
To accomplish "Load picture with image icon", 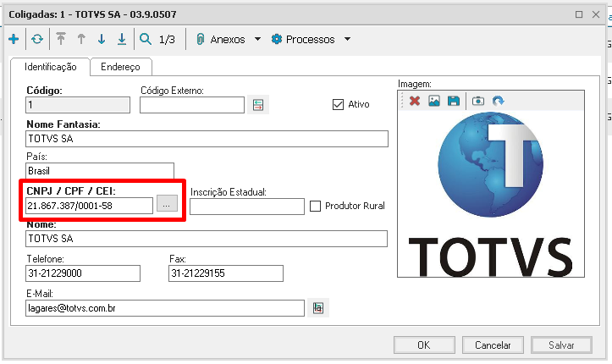I will 434,101.
